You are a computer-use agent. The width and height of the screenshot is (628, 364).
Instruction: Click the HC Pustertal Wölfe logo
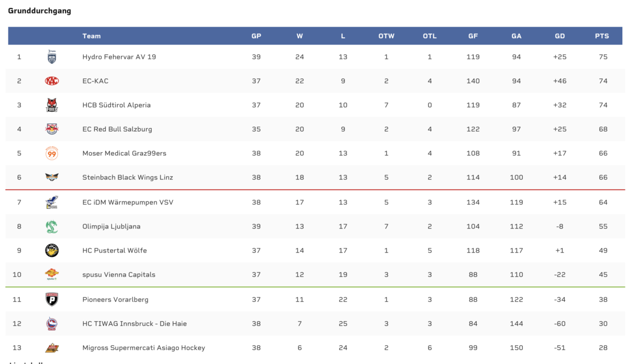[x=52, y=251]
